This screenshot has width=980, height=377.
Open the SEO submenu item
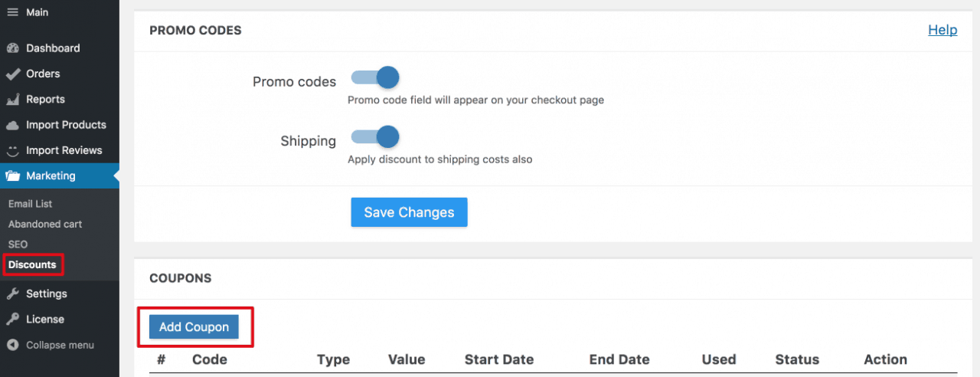click(18, 244)
